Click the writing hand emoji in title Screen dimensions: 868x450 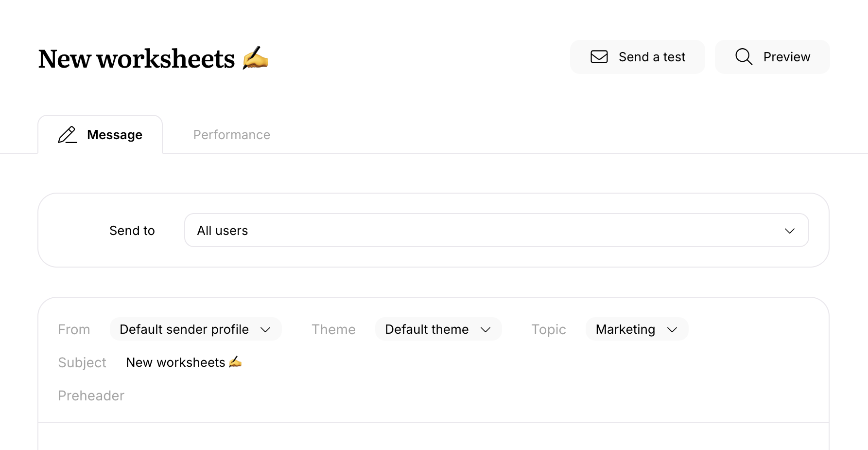[256, 58]
